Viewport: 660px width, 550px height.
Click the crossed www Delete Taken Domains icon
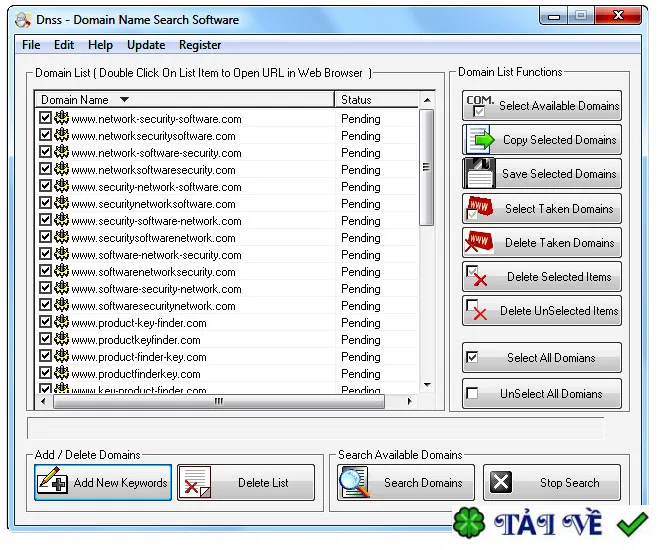479,243
